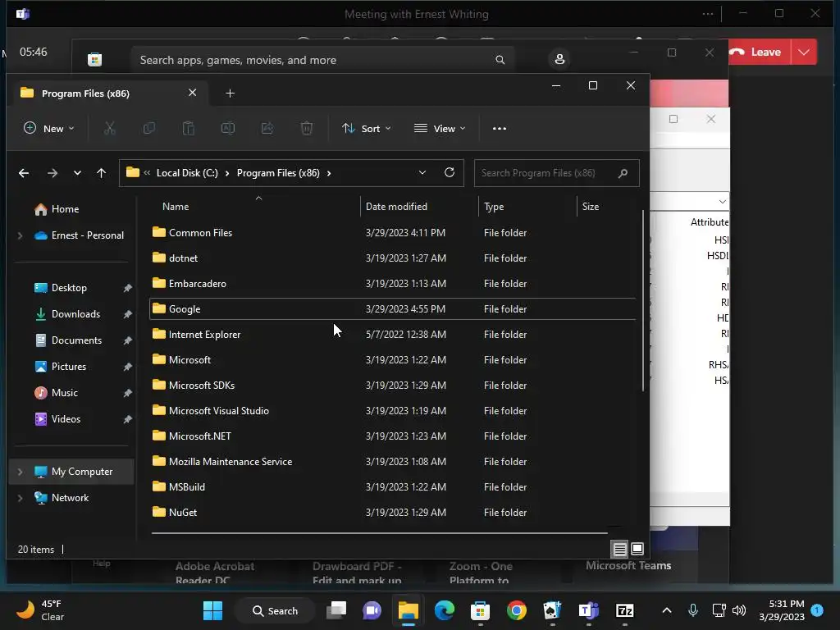
Task: Open 7-Zip from the taskbar
Action: tap(624, 610)
